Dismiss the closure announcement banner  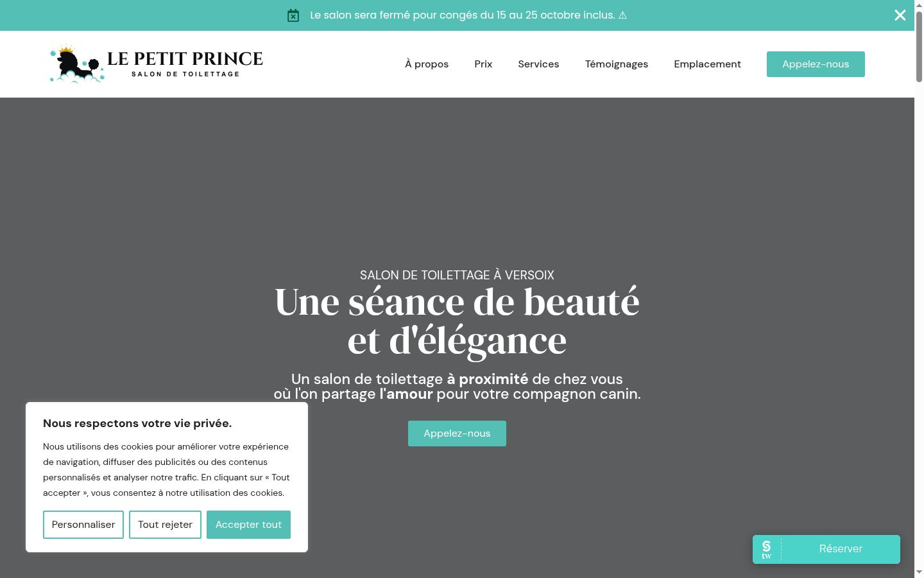point(900,15)
